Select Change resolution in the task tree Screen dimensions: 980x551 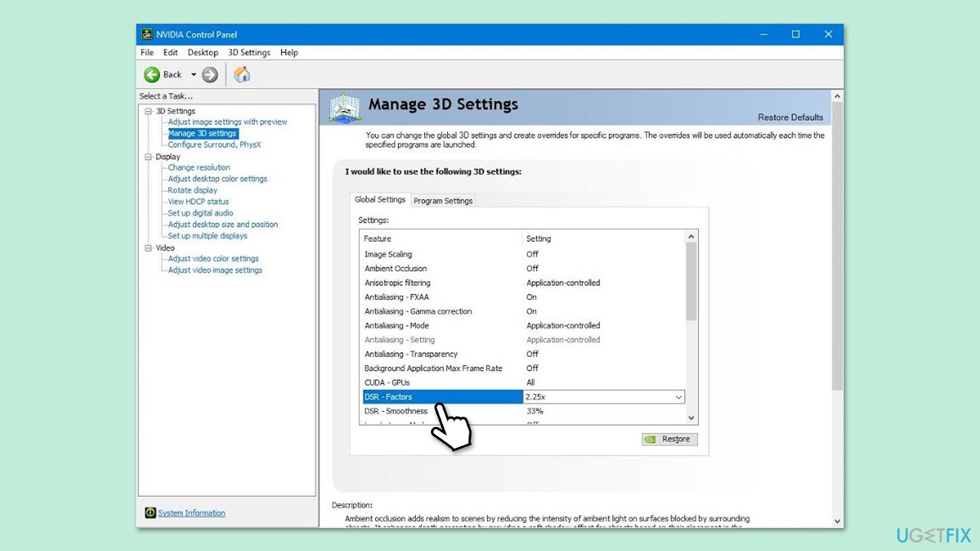[199, 168]
